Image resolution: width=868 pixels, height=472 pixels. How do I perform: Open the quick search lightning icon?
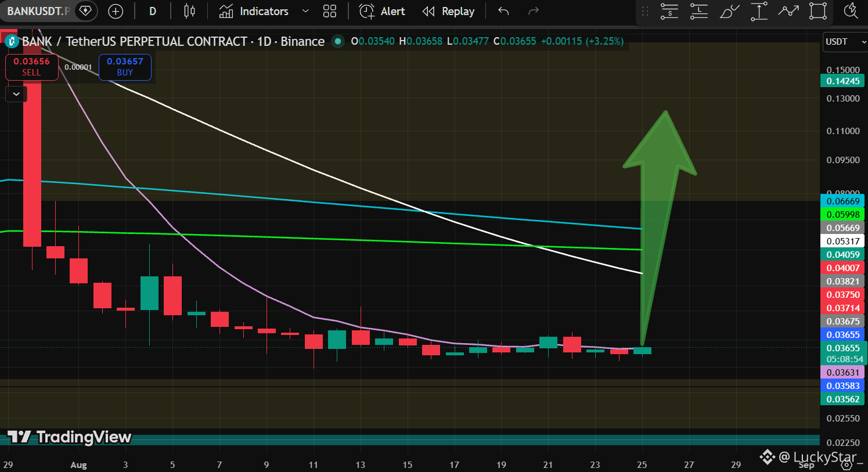pyautogui.click(x=851, y=11)
